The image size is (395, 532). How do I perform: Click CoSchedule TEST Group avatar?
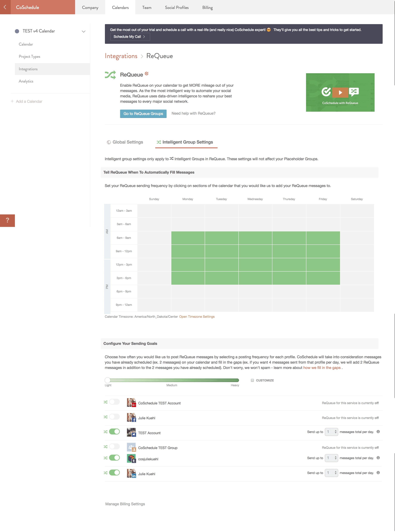[131, 447]
